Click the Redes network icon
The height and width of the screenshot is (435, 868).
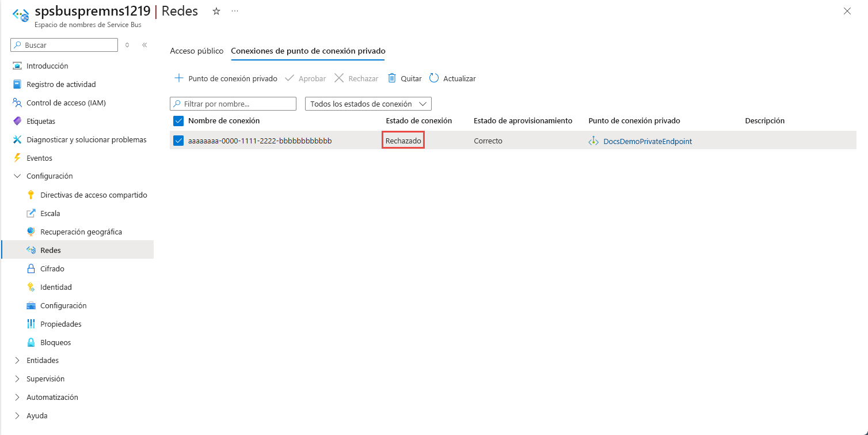click(x=31, y=250)
